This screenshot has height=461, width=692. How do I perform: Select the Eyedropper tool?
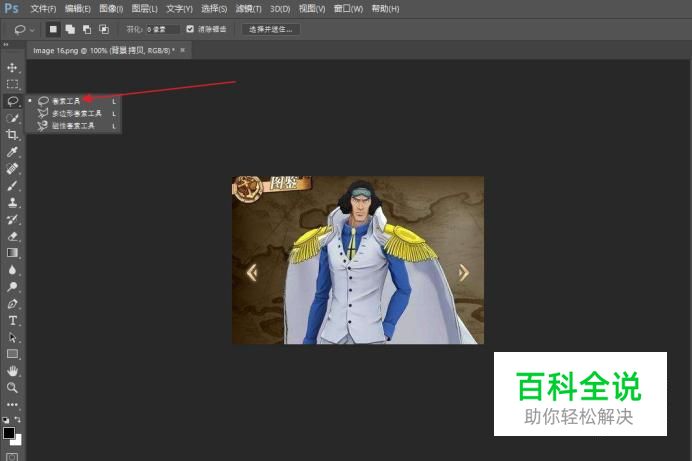pyautogui.click(x=12, y=152)
